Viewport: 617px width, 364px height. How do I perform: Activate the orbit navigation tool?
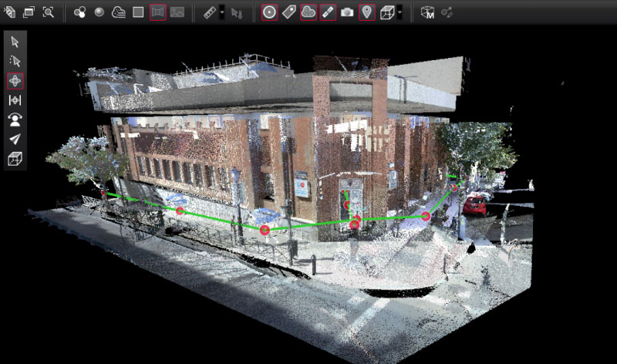point(15,80)
